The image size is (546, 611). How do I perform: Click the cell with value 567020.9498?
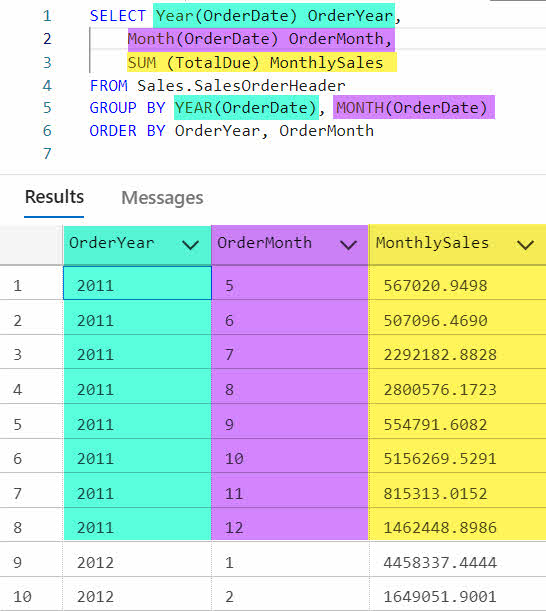(x=458, y=286)
